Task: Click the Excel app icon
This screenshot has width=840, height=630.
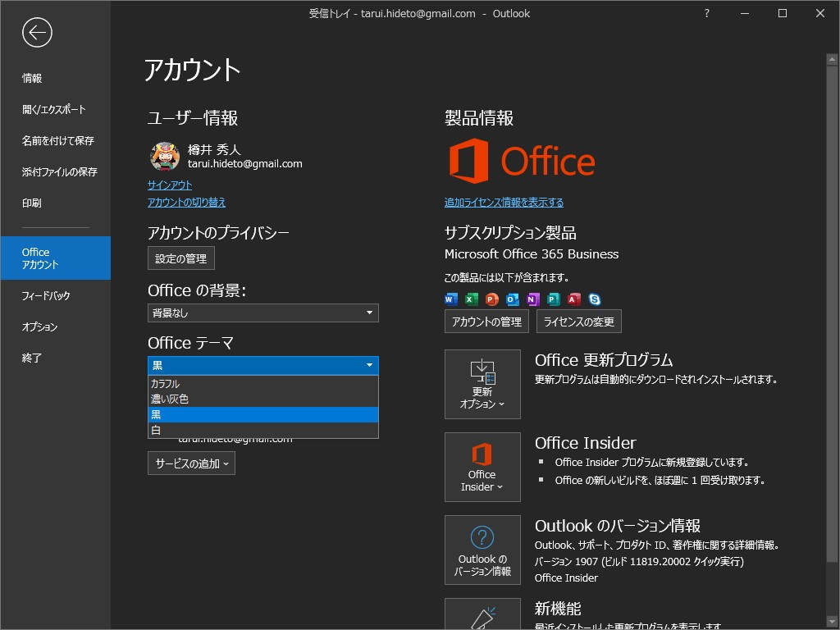Action: pos(469,299)
